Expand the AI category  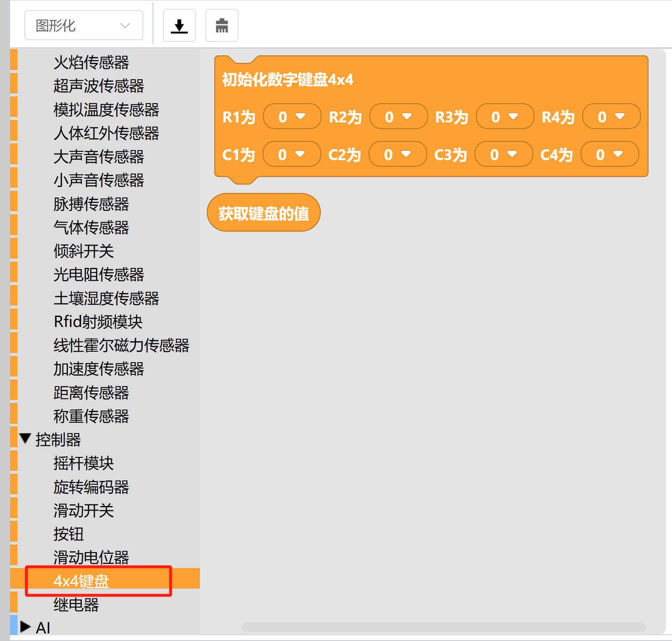[26, 627]
